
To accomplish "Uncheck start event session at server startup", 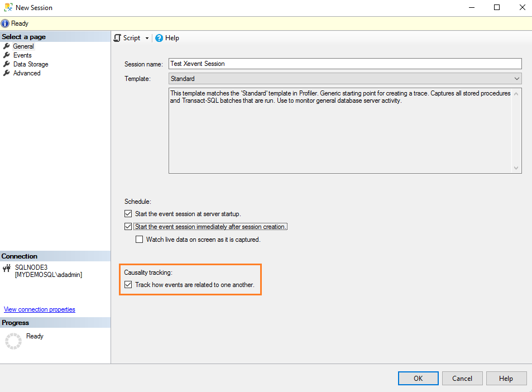I will [x=128, y=214].
